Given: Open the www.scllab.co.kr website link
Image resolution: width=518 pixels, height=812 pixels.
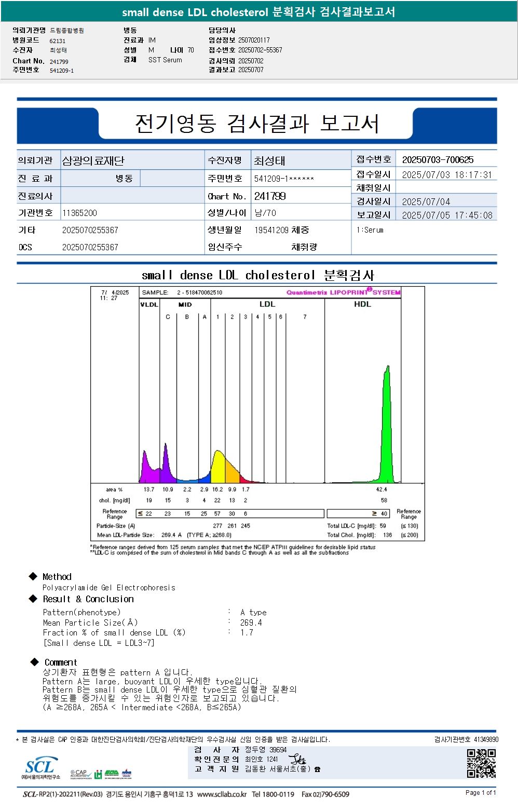Looking at the screenshot, I should 222,794.
